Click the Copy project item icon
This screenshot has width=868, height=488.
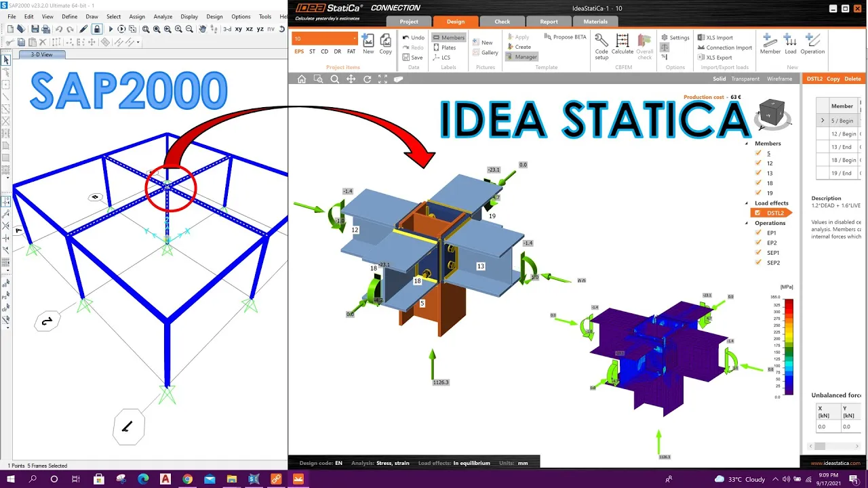(x=385, y=45)
